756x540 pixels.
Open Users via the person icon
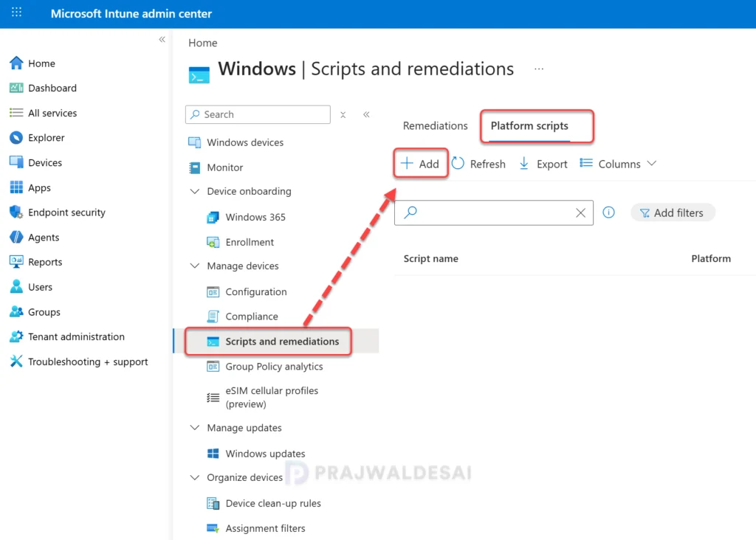(16, 287)
